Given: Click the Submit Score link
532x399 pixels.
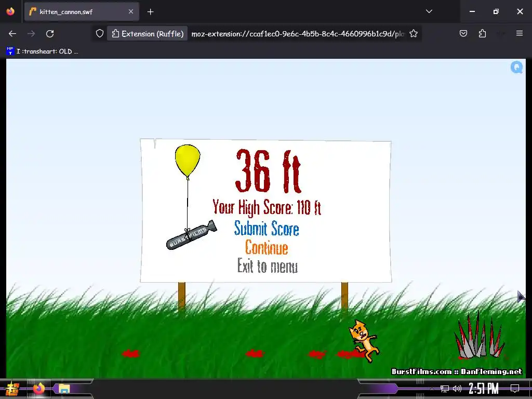Looking at the screenshot, I should [267, 229].
